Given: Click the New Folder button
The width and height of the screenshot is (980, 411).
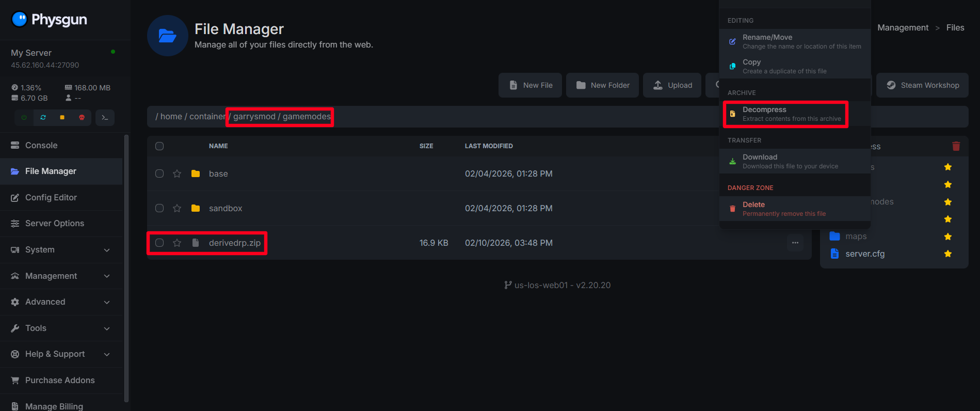Looking at the screenshot, I should pyautogui.click(x=602, y=85).
